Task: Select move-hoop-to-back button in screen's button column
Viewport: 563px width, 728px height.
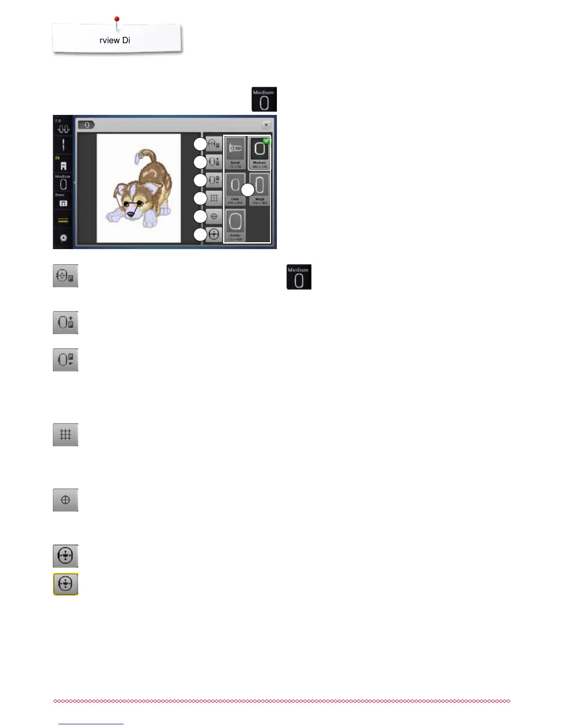Action: tap(214, 162)
